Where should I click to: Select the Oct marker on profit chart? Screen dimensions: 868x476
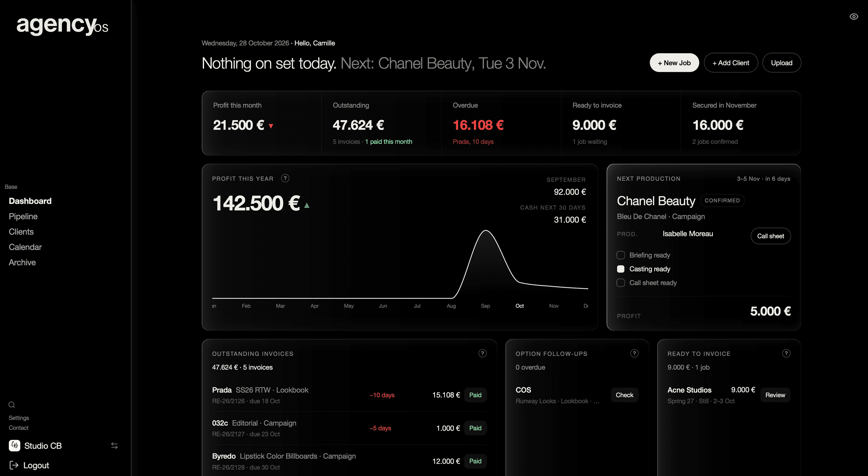pyautogui.click(x=519, y=306)
